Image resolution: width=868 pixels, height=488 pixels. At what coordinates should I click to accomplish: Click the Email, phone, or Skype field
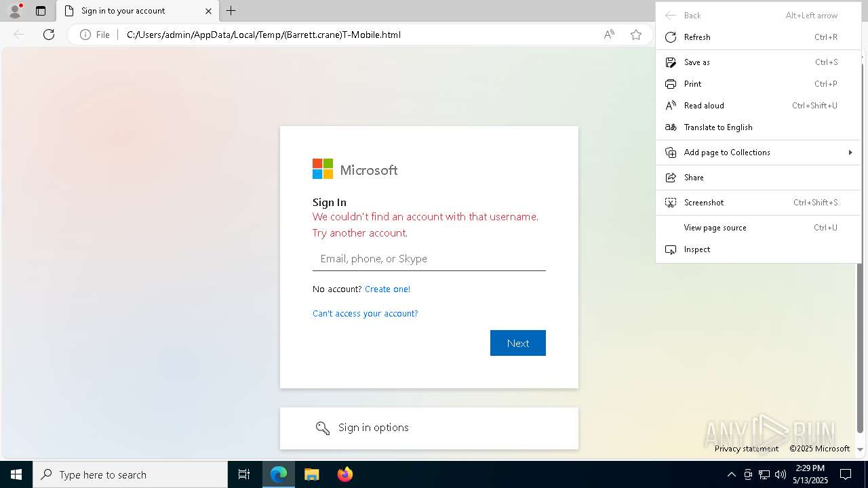(x=429, y=259)
